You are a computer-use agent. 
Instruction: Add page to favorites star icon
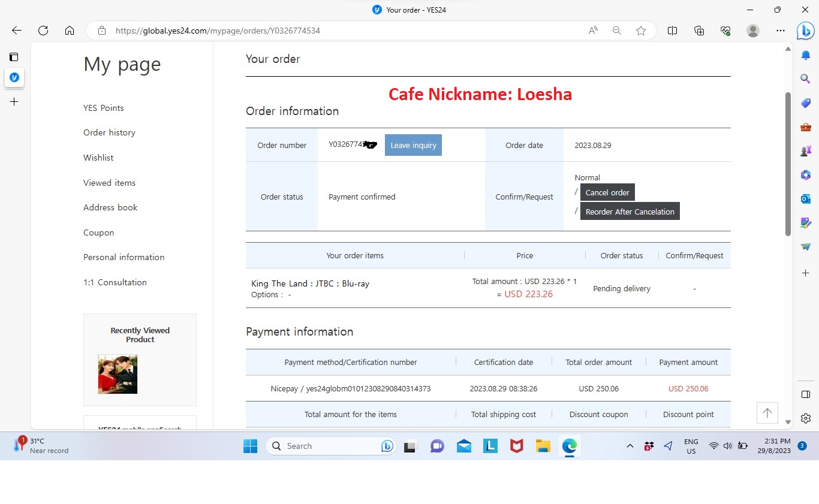point(641,31)
